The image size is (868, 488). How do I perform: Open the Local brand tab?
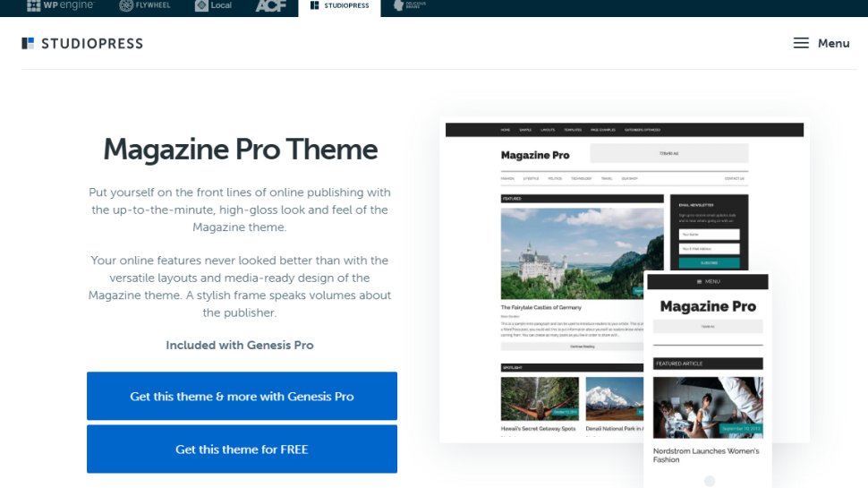pos(214,5)
